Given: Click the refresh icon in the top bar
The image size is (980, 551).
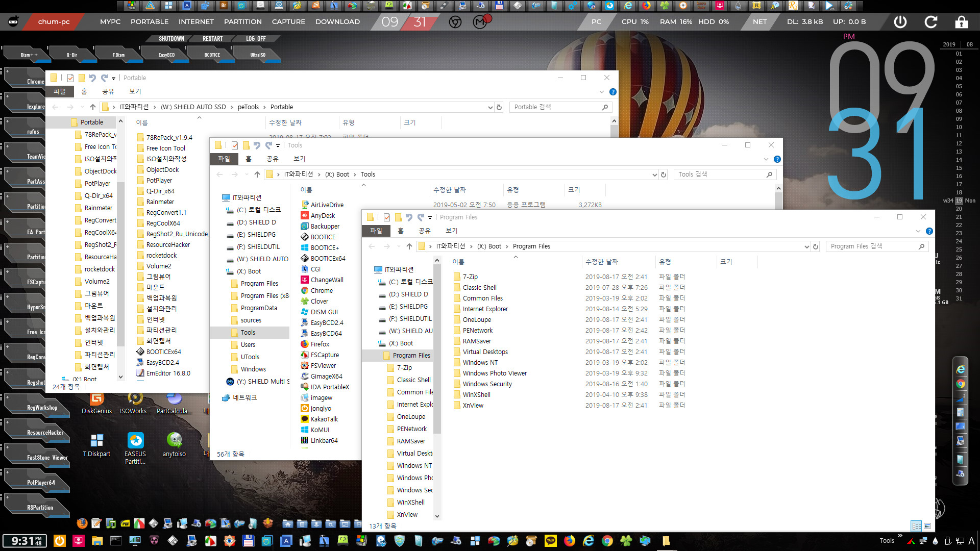Looking at the screenshot, I should 931,22.
